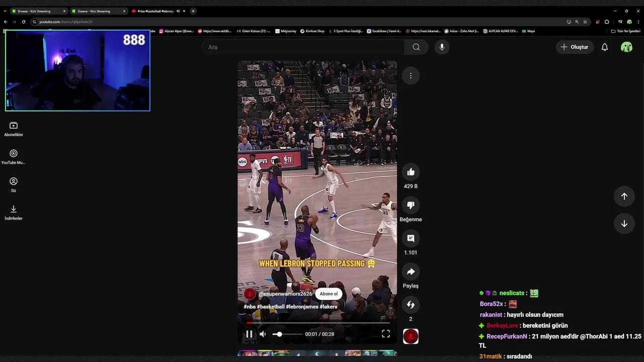Screen dimensions: 644x362
Task: Open the Chrome three-dot menu
Action: (x=638, y=22)
